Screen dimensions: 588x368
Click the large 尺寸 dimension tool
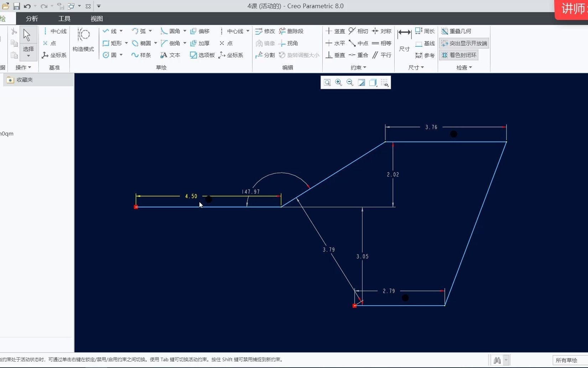click(404, 40)
